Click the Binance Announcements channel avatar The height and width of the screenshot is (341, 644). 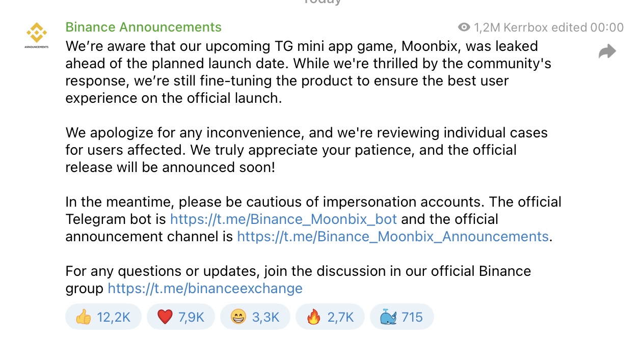coord(36,35)
